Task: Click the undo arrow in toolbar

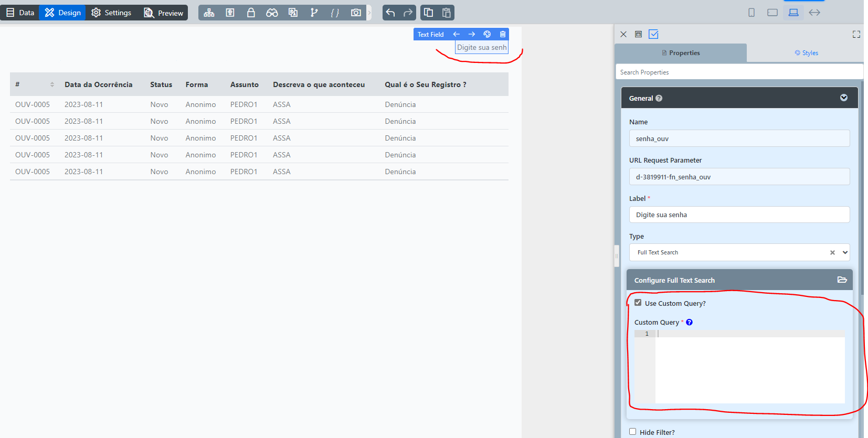Action: click(x=390, y=13)
